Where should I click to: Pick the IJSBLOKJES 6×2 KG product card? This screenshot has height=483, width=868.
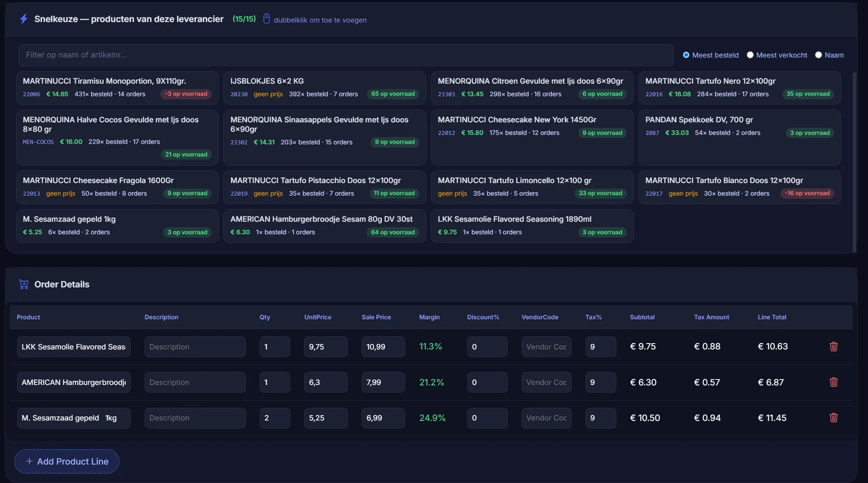tap(325, 88)
